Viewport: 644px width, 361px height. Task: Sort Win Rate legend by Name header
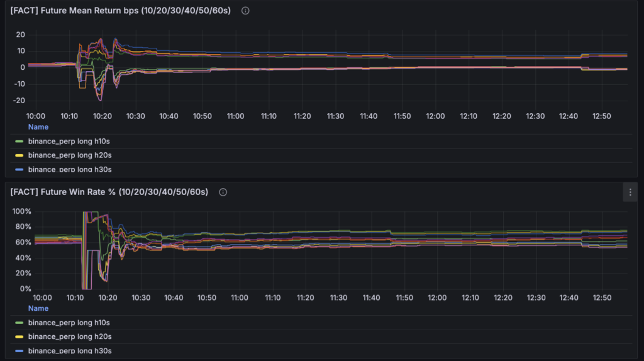38,308
